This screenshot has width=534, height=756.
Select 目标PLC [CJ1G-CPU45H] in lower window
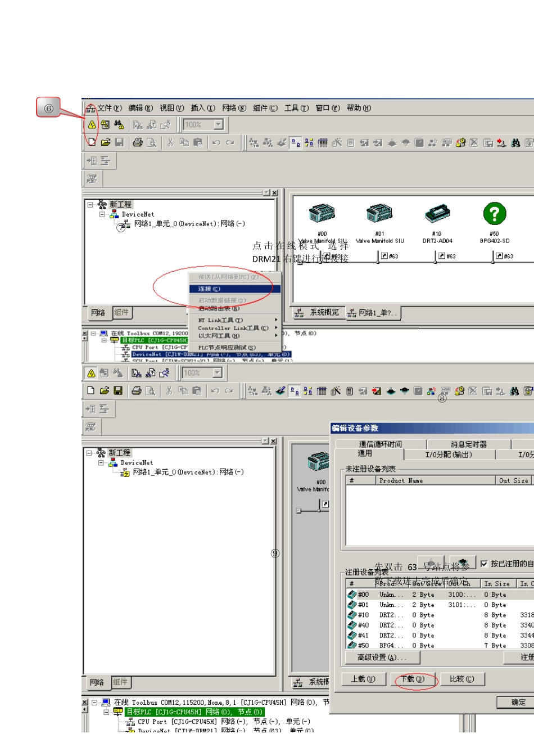[x=194, y=712]
